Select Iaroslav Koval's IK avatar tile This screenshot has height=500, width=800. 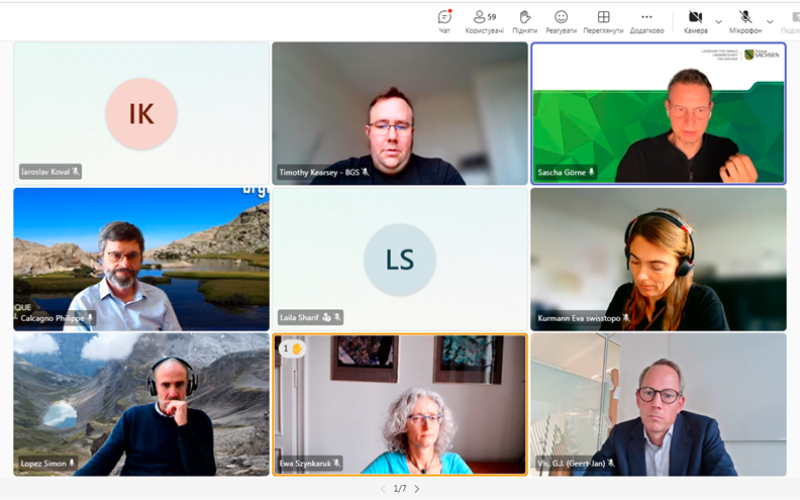[141, 113]
